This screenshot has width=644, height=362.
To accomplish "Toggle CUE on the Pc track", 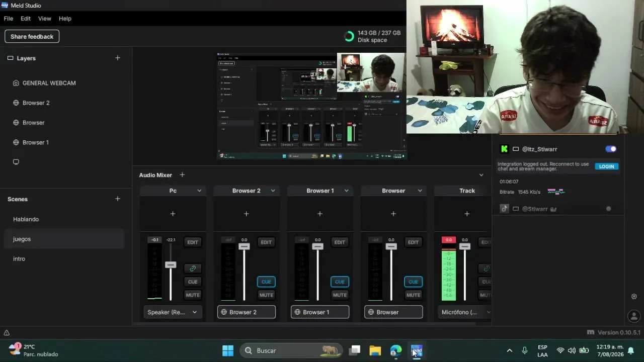I will (193, 282).
